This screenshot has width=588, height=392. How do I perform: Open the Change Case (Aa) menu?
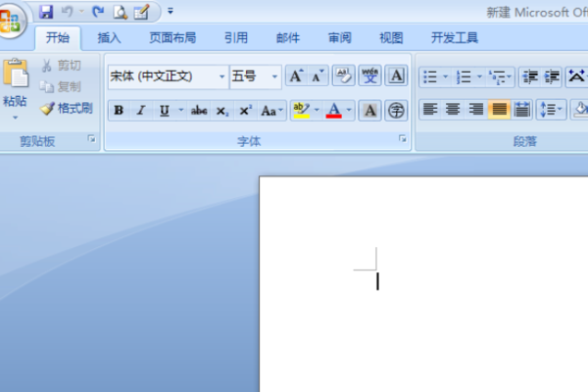coord(271,111)
